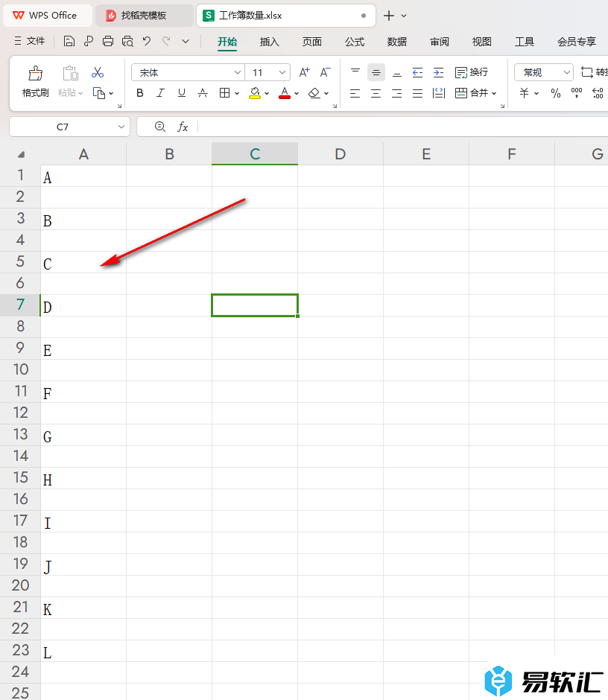This screenshot has width=608, height=700.
Task: Click the Clear eraser icon
Action: click(x=314, y=93)
